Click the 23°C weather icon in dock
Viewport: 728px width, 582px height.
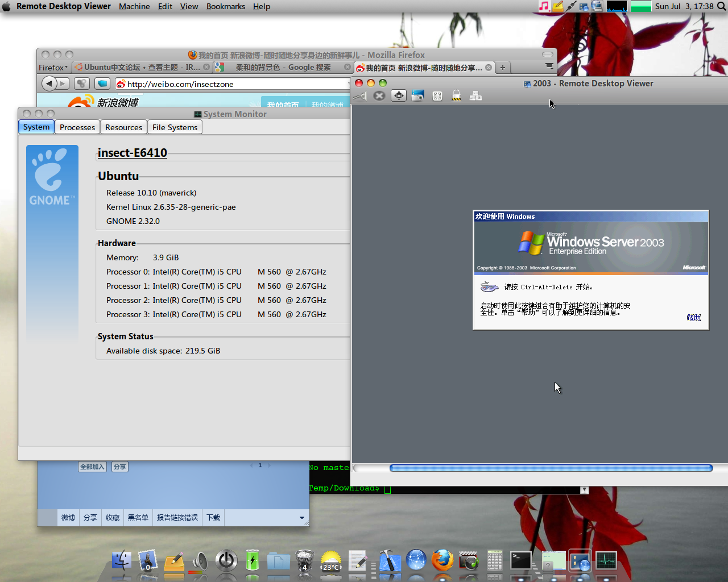click(x=331, y=561)
